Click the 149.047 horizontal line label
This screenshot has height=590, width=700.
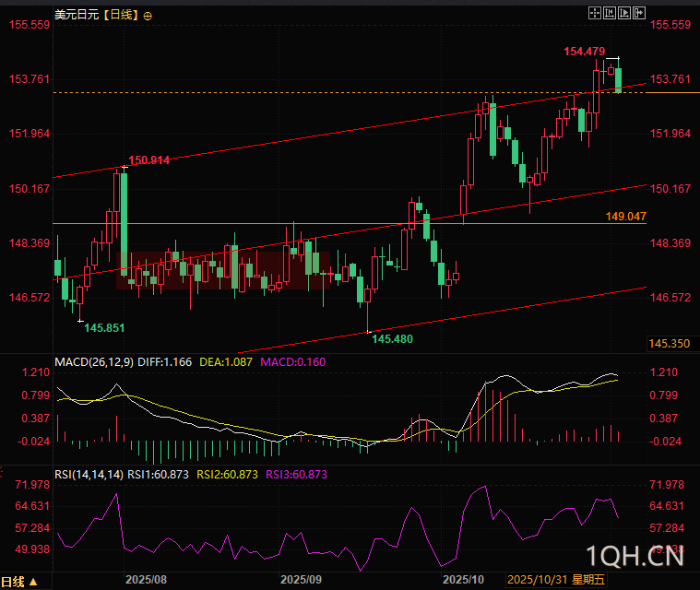(x=626, y=217)
